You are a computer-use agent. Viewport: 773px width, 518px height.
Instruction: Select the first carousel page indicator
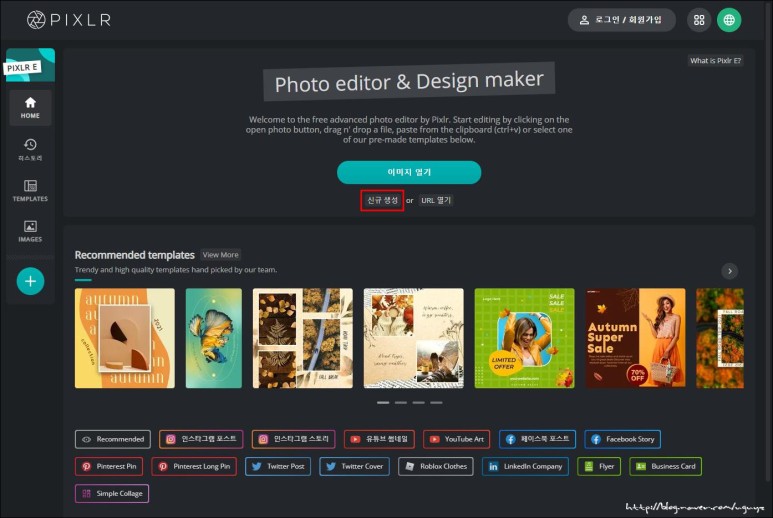[383, 403]
